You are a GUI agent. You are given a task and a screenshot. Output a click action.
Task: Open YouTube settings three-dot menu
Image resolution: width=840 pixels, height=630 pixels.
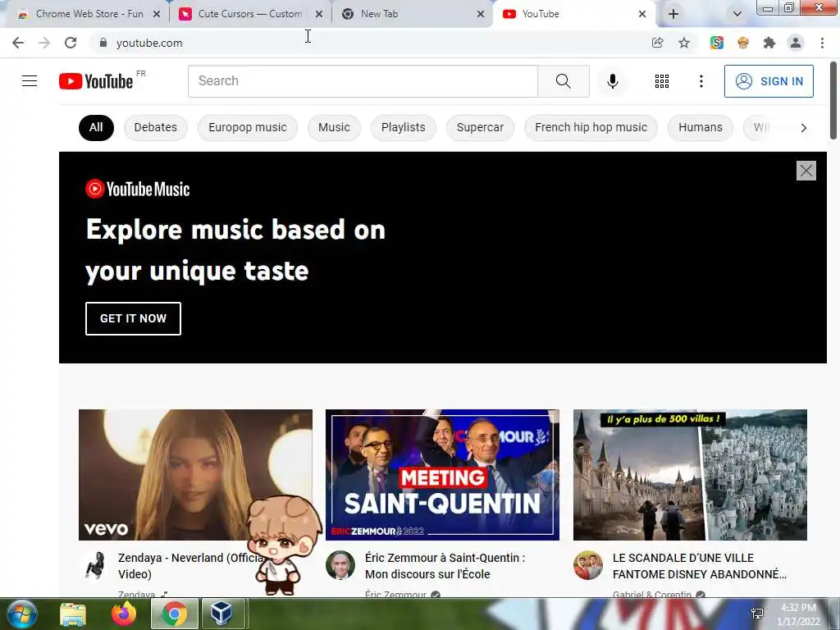tap(701, 81)
